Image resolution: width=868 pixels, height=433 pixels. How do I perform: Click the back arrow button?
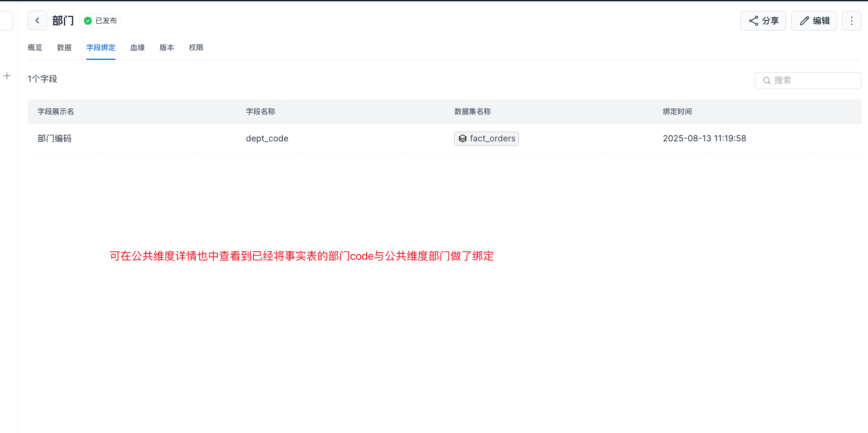37,21
